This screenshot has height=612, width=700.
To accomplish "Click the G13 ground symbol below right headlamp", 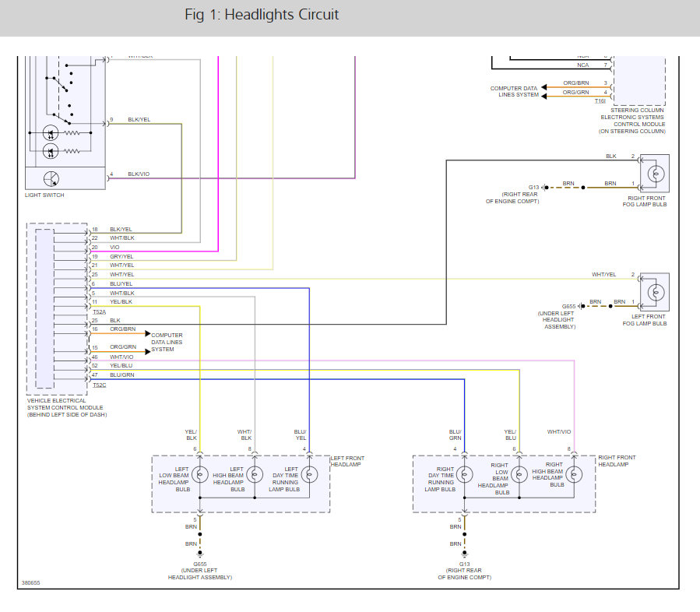I will click(464, 554).
